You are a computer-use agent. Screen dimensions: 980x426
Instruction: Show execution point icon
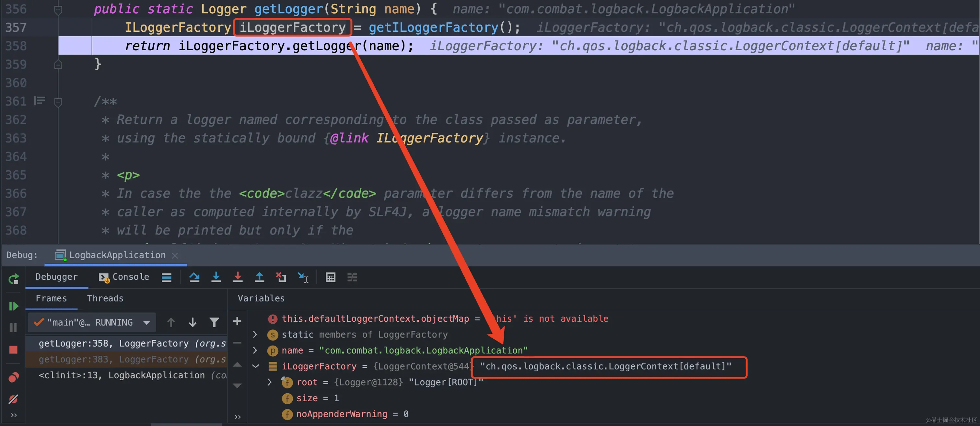coord(167,277)
